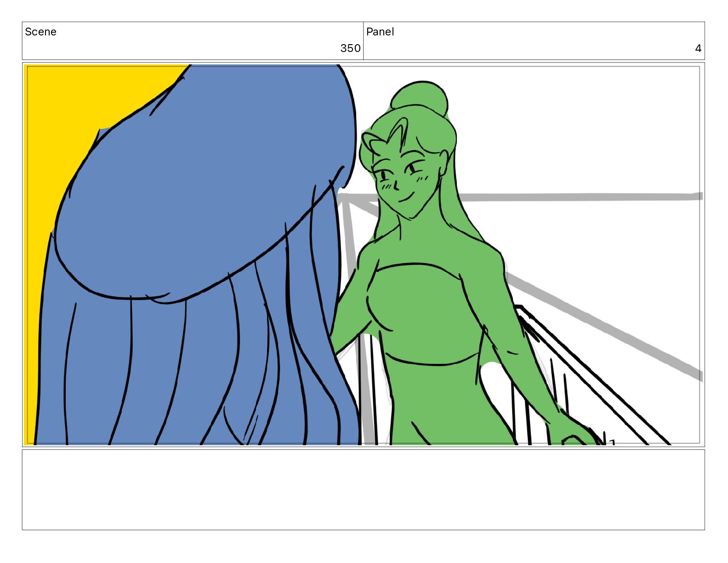The width and height of the screenshot is (728, 563).
Task: Click the Scene label text
Action: click(x=40, y=32)
